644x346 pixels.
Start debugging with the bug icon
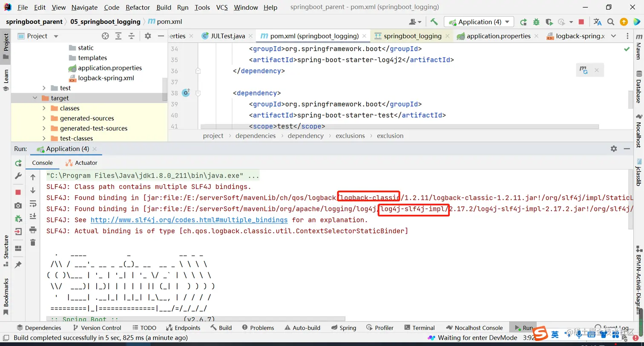[536, 22]
